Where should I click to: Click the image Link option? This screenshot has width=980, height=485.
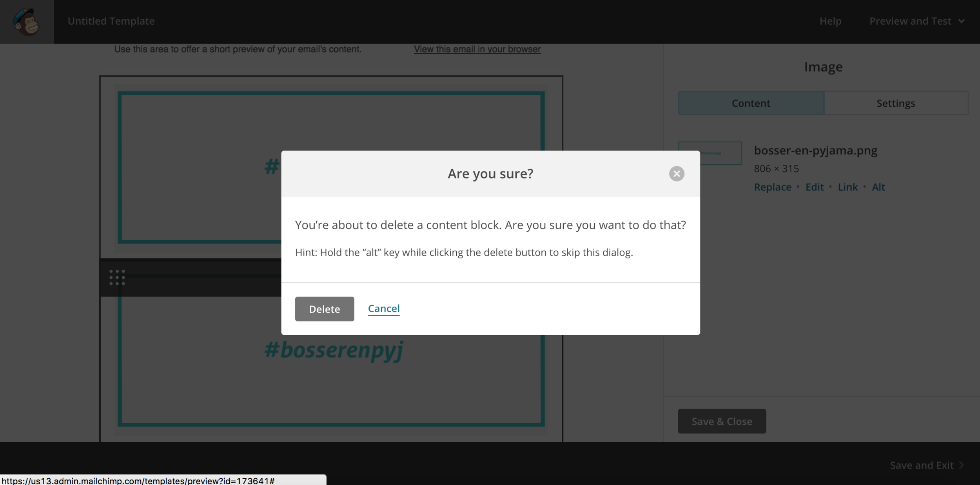[x=848, y=187]
